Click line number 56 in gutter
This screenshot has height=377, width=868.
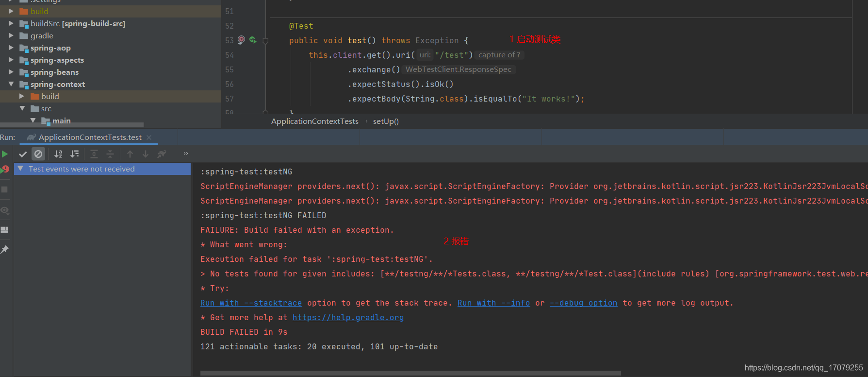click(x=229, y=84)
